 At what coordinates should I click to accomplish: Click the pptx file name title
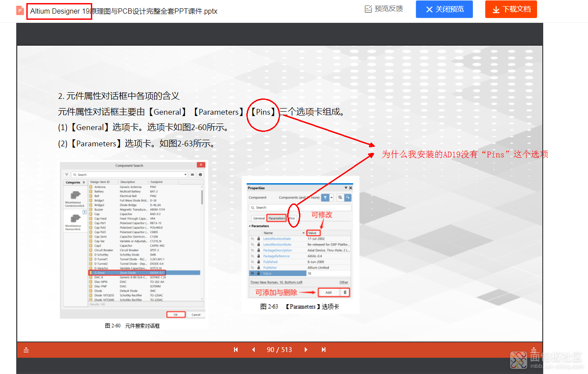tap(123, 11)
